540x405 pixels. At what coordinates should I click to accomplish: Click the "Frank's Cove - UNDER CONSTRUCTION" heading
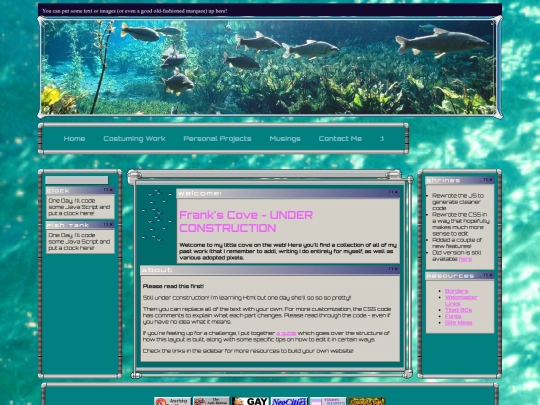tap(246, 221)
